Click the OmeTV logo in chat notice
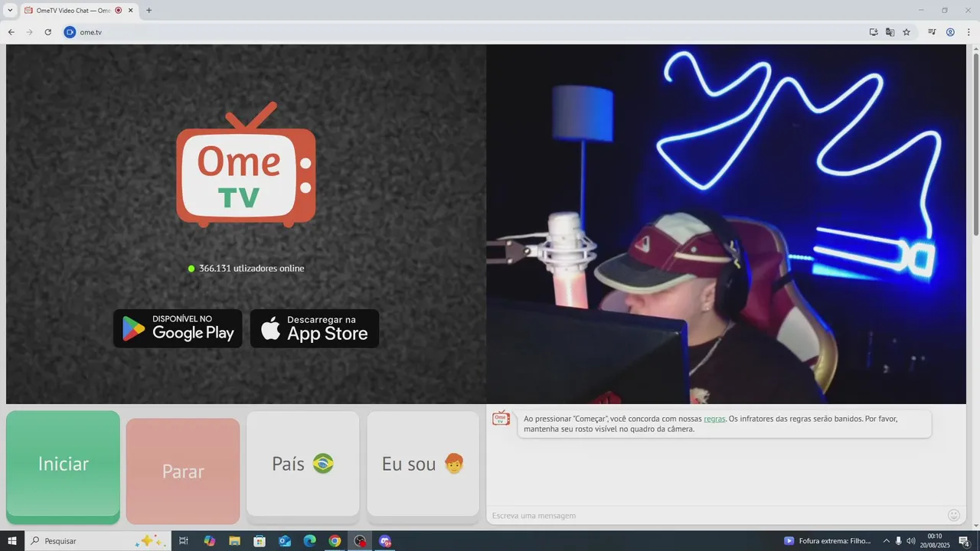Viewport: 980px width, 551px height. 501,418
